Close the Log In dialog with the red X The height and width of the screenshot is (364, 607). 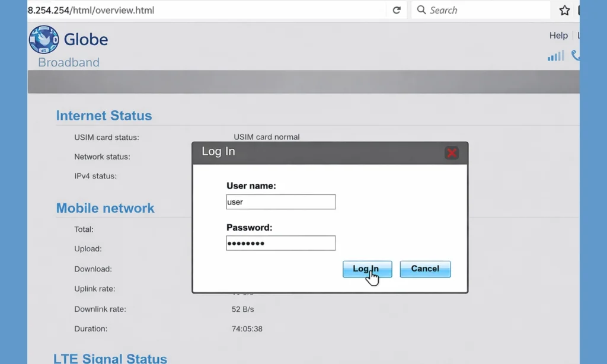point(452,152)
